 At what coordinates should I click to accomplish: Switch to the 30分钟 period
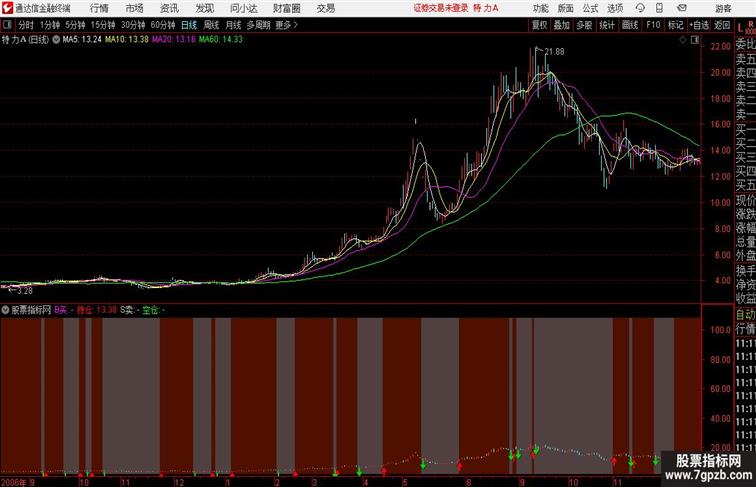pos(133,25)
